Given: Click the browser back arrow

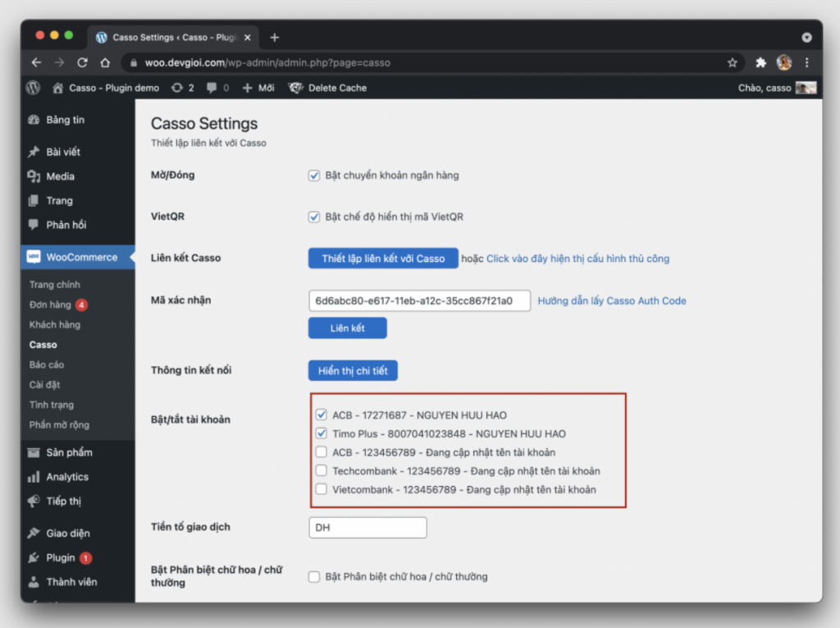Looking at the screenshot, I should coord(36,62).
